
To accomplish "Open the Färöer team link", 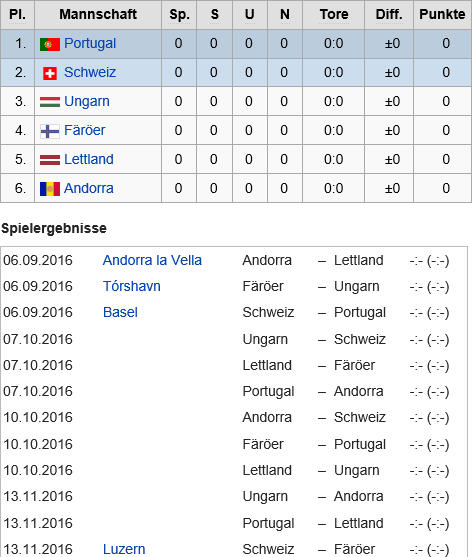I will click(85, 130).
